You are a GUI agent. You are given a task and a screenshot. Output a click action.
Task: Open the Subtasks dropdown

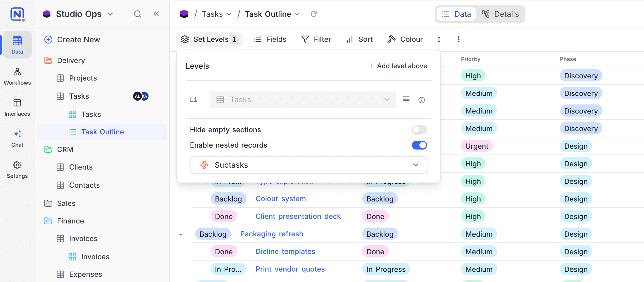[x=308, y=165]
